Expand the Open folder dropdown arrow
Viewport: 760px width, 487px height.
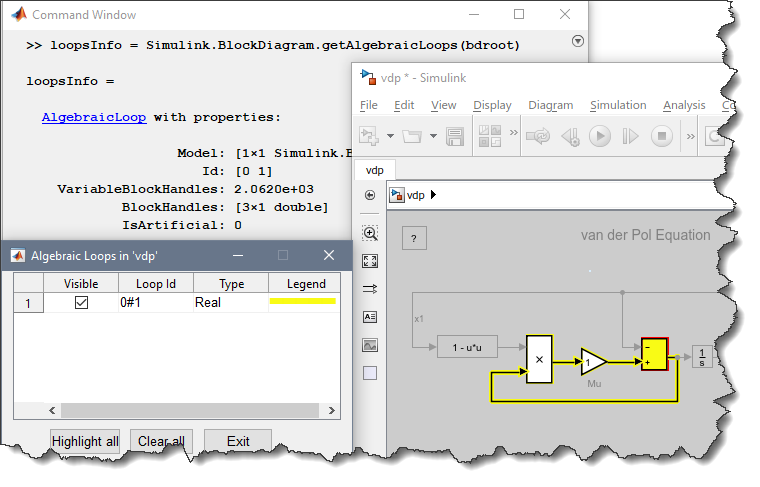point(433,136)
